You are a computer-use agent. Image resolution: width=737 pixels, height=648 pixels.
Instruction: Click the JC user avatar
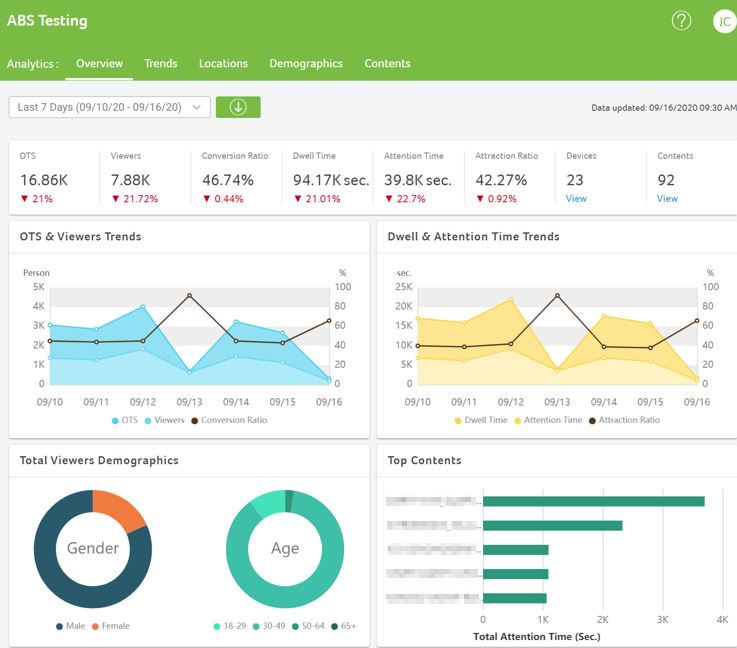point(724,21)
